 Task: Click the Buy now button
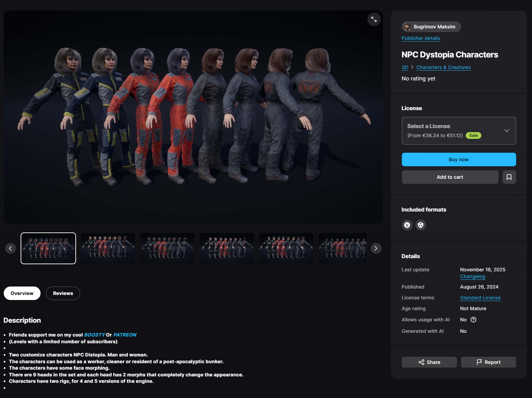(459, 159)
